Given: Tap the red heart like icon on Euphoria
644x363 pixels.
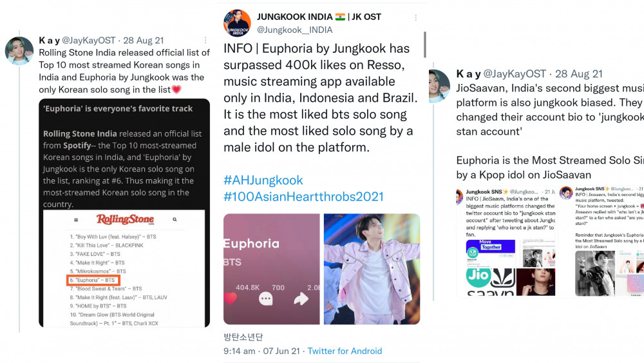Looking at the screenshot, I should click(231, 298).
